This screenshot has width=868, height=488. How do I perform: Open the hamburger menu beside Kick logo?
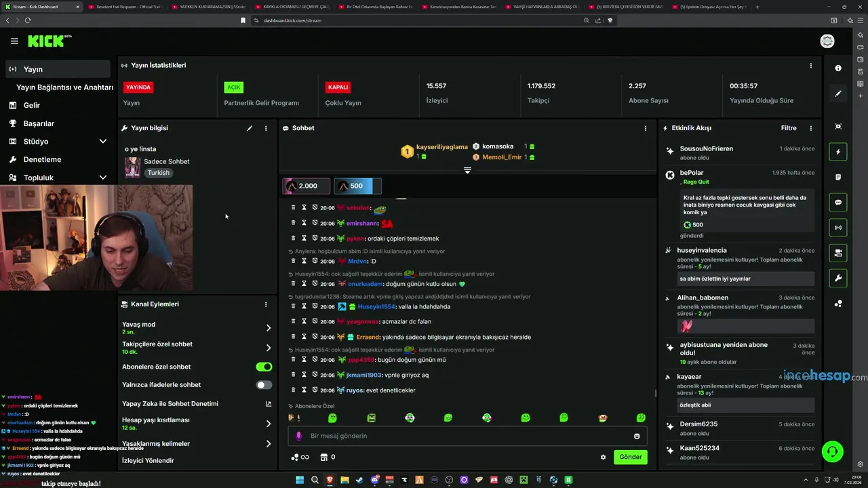(x=14, y=41)
